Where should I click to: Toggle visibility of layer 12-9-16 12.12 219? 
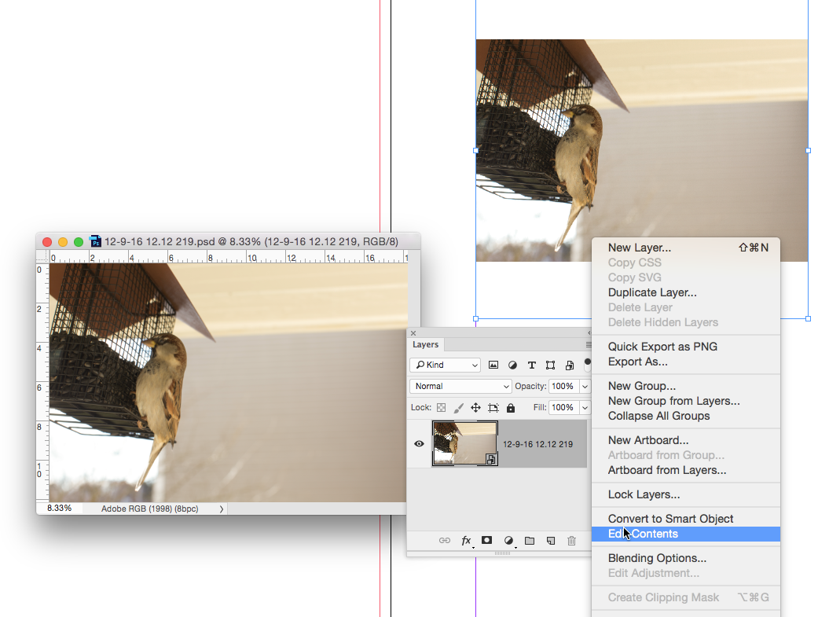419,444
